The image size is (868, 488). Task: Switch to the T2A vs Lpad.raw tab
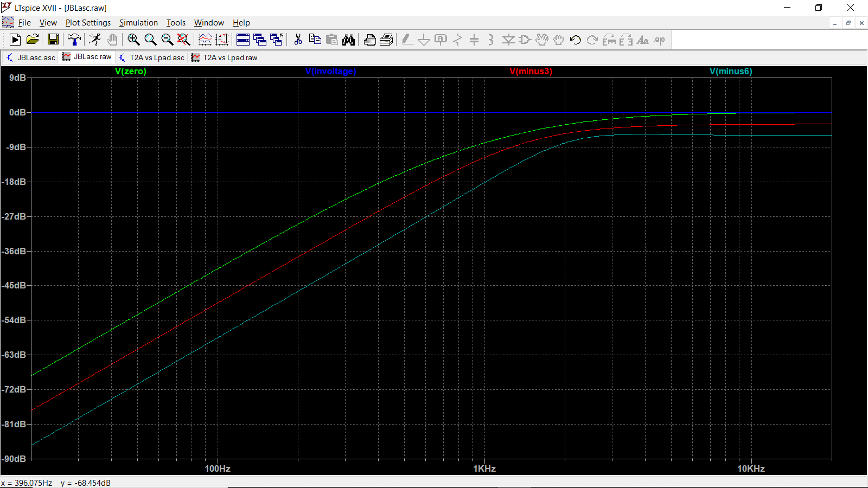pos(225,57)
